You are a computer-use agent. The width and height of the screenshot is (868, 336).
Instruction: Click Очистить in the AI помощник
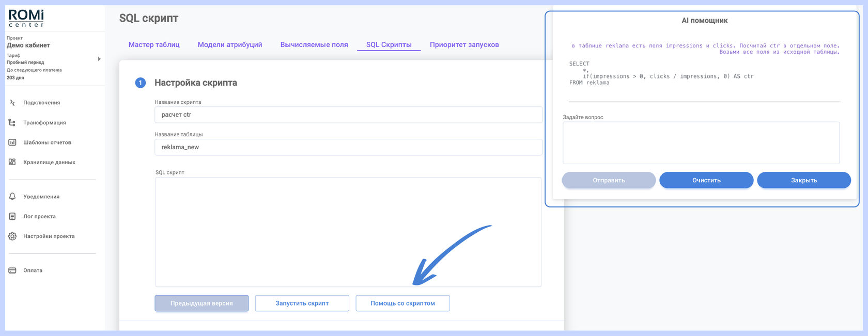706,180
